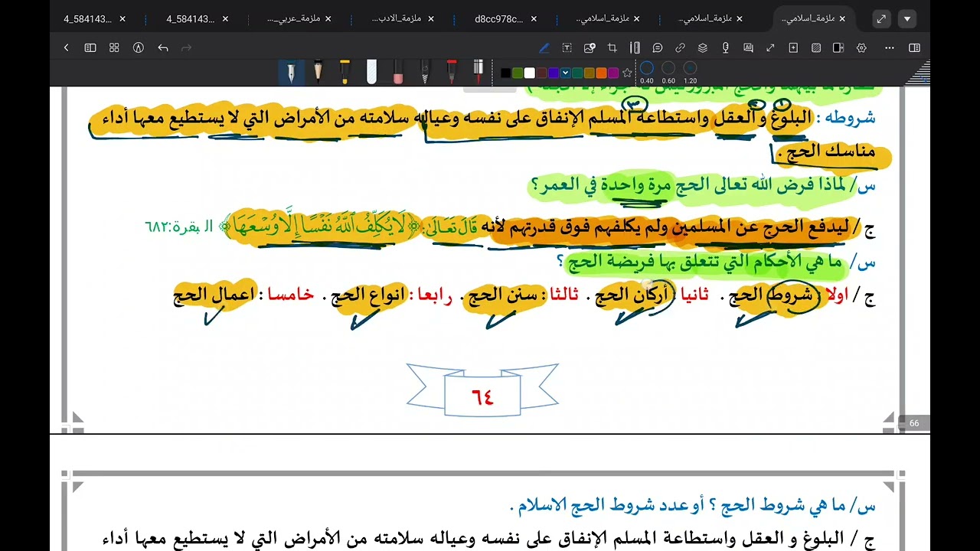This screenshot has width=980, height=551.
Task: Pick the white color swatch
Action: pyautogui.click(x=529, y=73)
